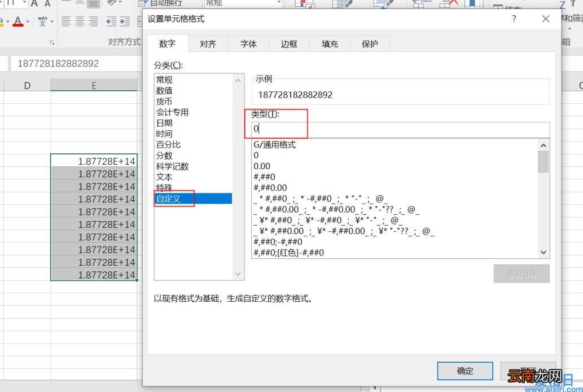Viewport: 583px width, 392px height.
Task: Select 文本 in the category list
Action: pos(164,177)
